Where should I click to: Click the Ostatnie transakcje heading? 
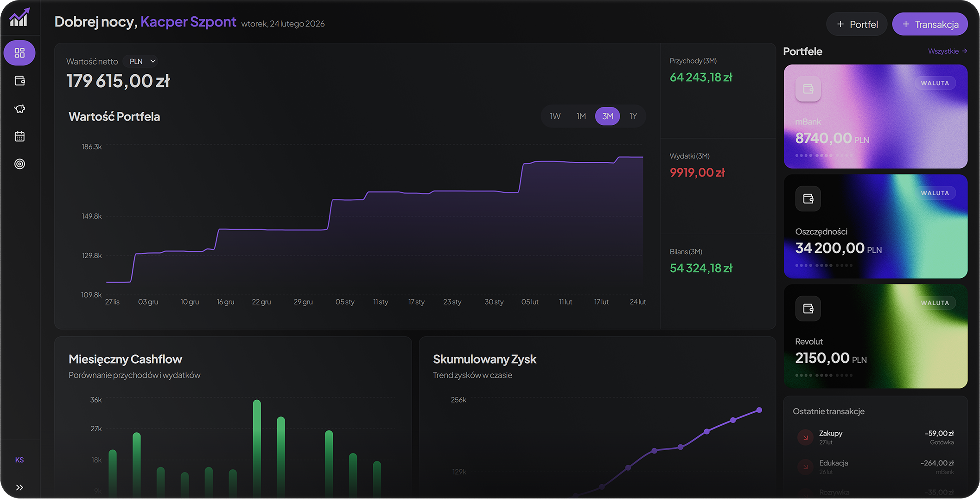828,411
